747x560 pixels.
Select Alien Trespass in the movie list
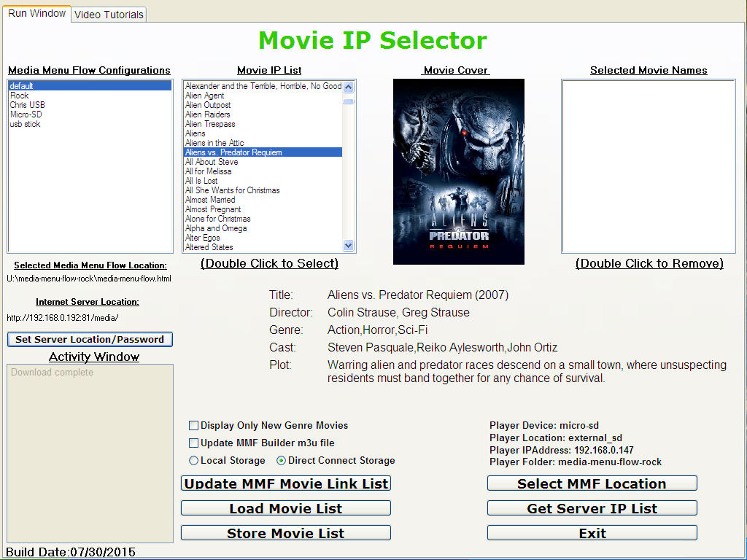[x=263, y=124]
